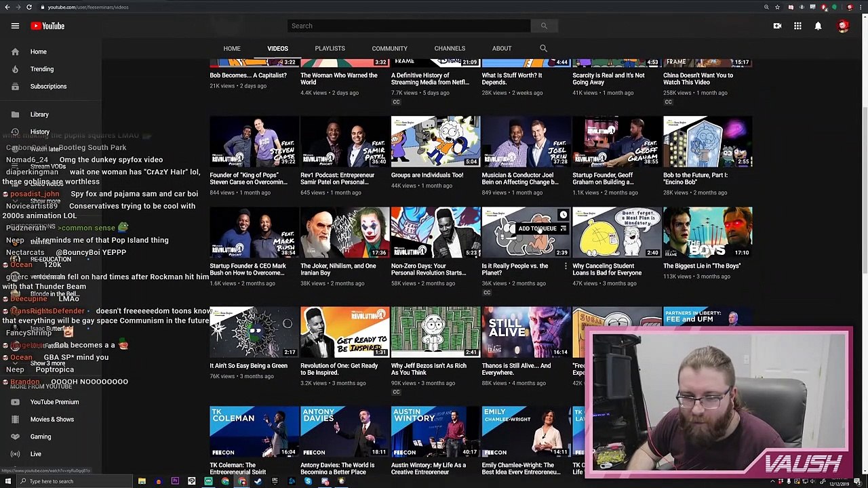
Task: Click the browser back arrow
Action: [6, 7]
